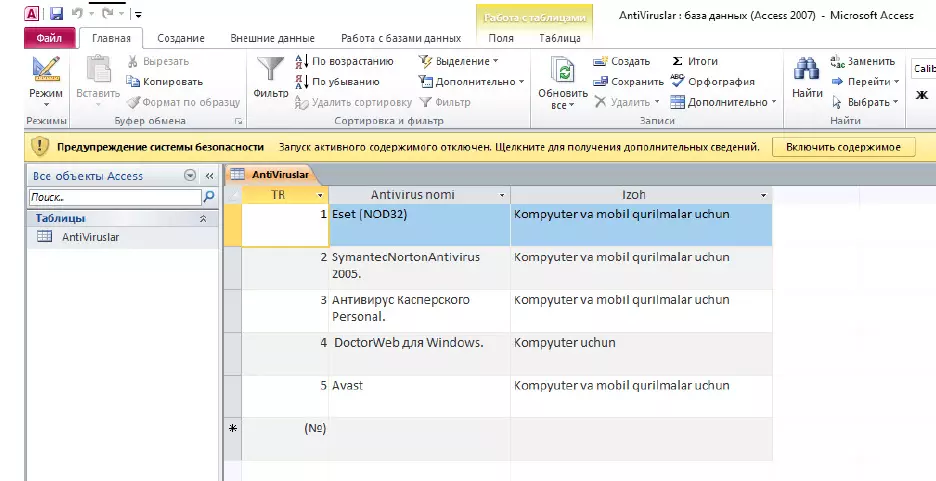This screenshot has width=936, height=481.
Task: Click Удалить сортировку command
Action: tap(353, 102)
